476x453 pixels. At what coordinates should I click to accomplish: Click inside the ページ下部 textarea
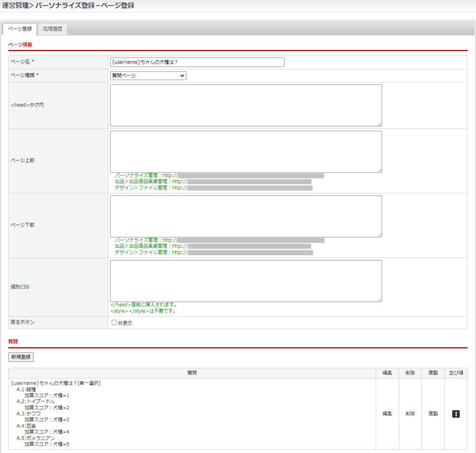245,216
